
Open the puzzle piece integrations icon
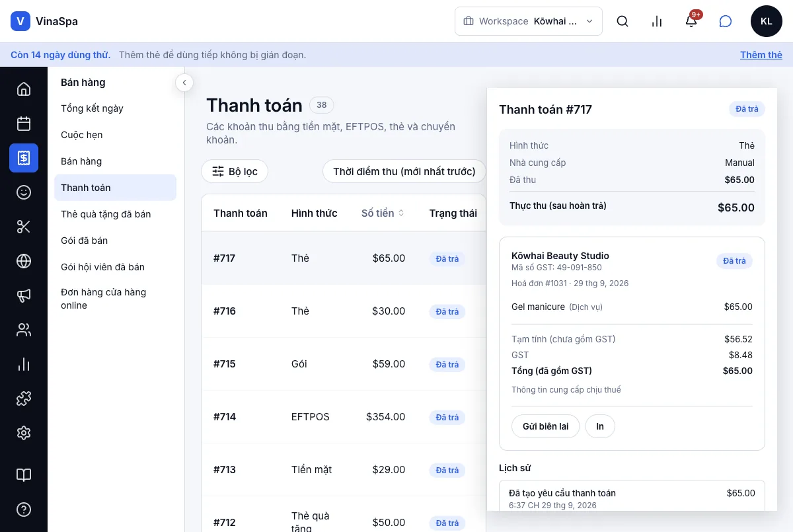pos(24,399)
